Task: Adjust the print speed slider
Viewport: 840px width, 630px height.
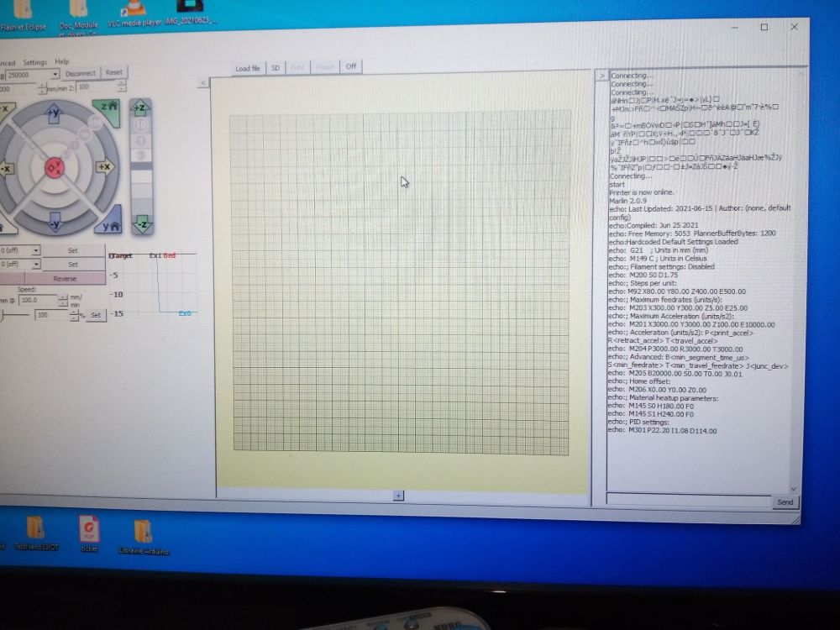Action: tap(15, 315)
